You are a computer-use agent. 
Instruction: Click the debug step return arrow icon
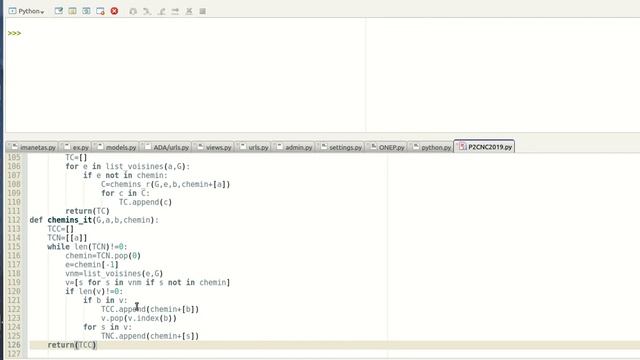coord(175,11)
